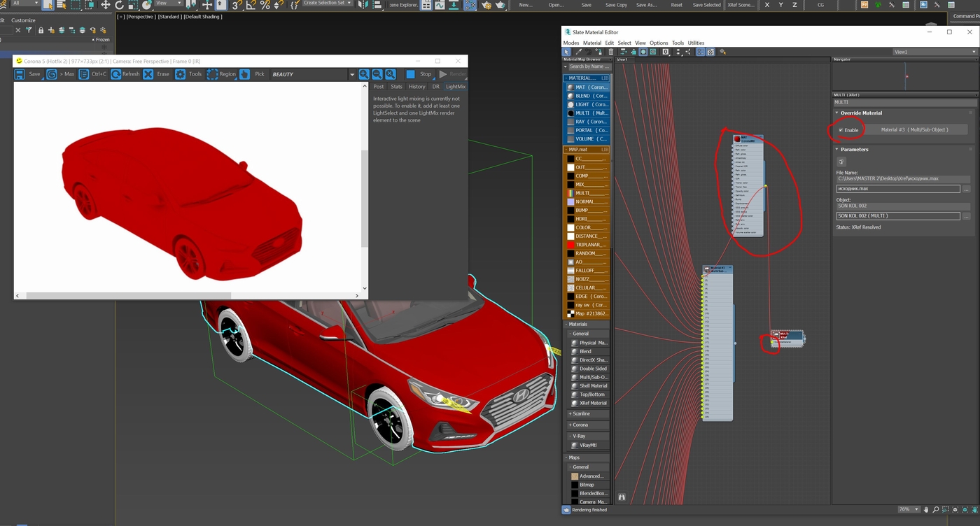The width and height of the screenshot is (980, 526).
Task: Zoom out on the Corona render
Action: coord(377,74)
